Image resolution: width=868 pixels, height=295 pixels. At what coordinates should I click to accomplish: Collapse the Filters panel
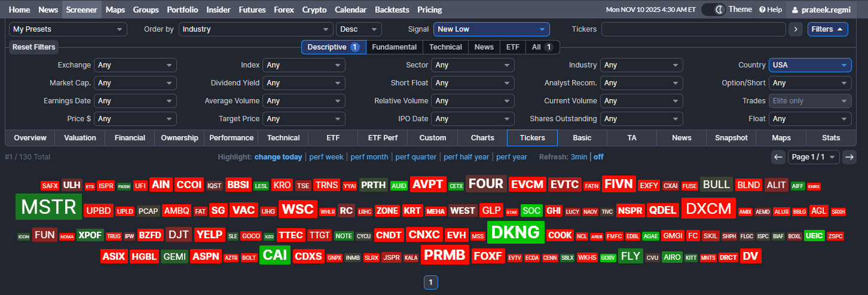coord(827,29)
